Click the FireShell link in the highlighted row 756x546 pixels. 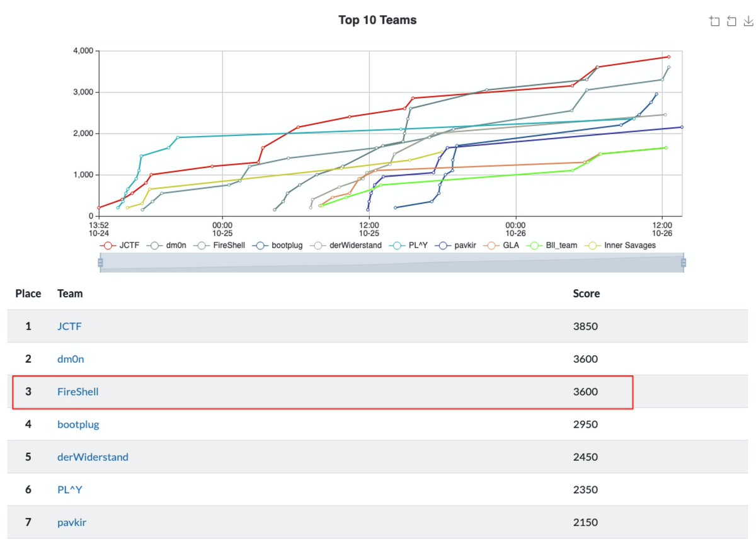(x=77, y=391)
